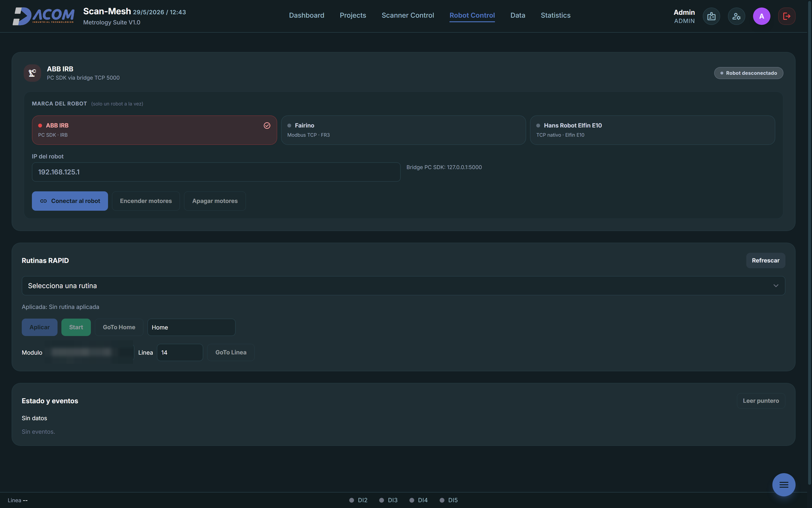This screenshot has height=508, width=812.
Task: Open the Statistics tab
Action: click(556, 15)
